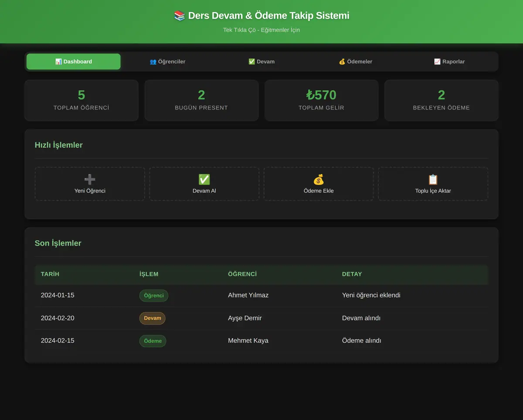Open the Bekleyen Ödeme stat card
Viewport: 523px width, 420px height.
441,100
